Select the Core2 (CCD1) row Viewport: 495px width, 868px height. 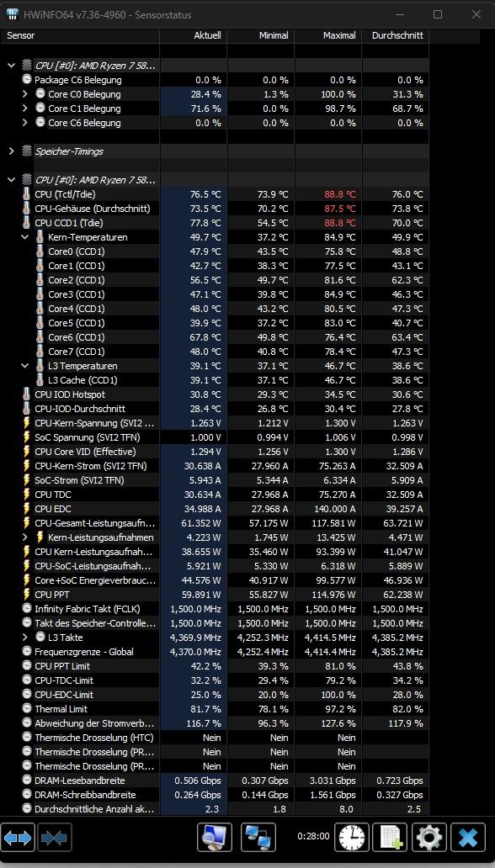(x=215, y=280)
